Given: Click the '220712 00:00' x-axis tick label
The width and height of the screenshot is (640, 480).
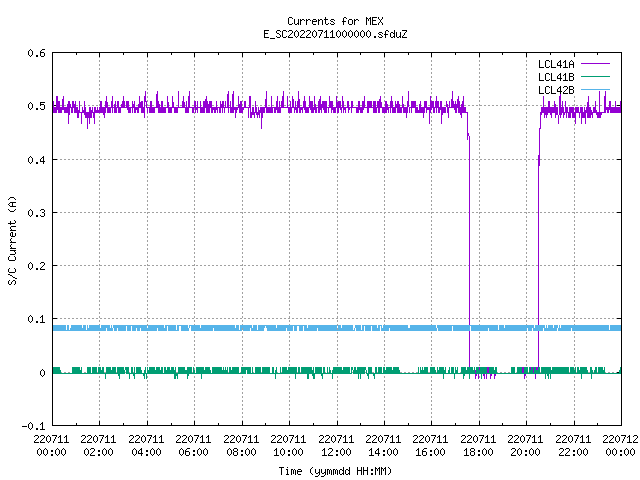Looking at the screenshot, I should coord(620,446).
